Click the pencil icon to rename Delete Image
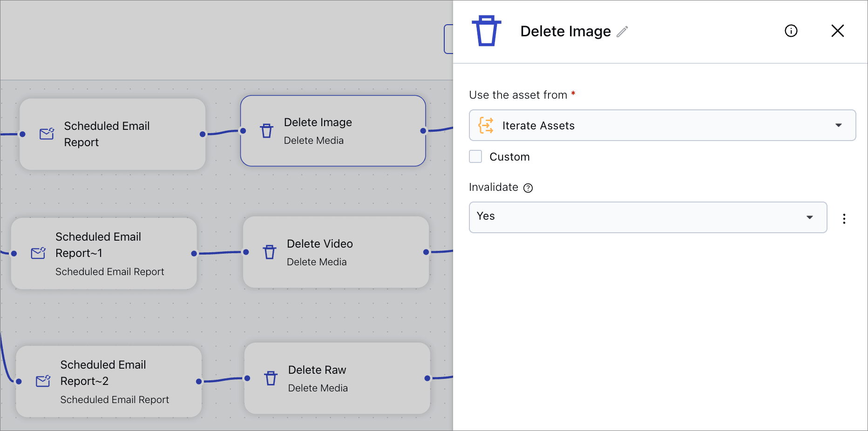868x431 pixels. click(622, 32)
